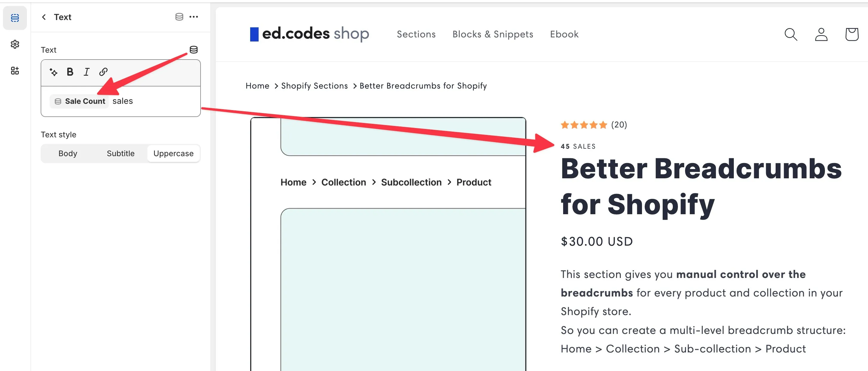Open the shopping cart icon

click(x=852, y=34)
